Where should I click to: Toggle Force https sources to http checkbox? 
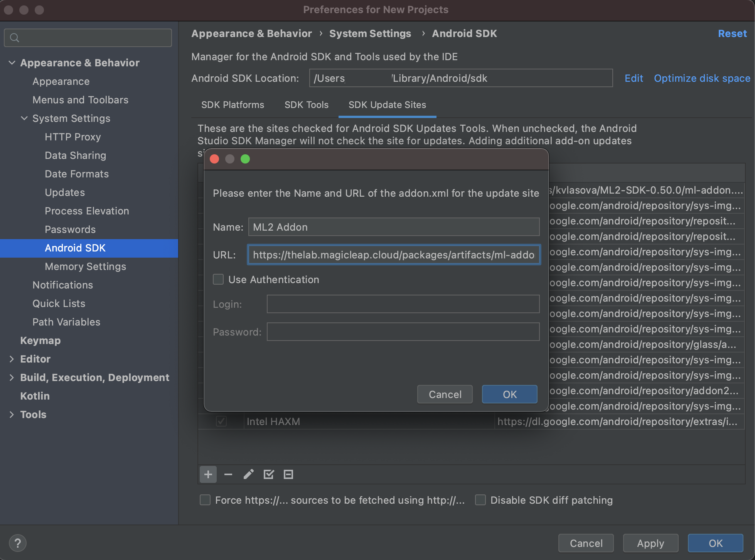tap(207, 500)
